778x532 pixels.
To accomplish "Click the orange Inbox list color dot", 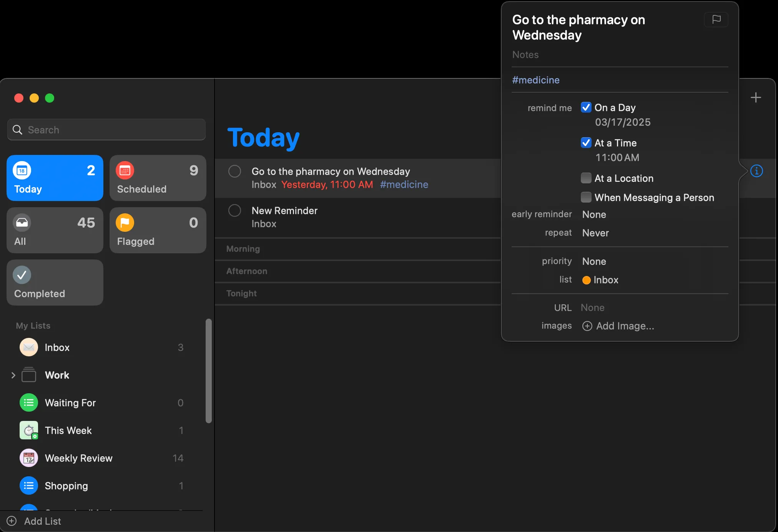I will coord(586,280).
